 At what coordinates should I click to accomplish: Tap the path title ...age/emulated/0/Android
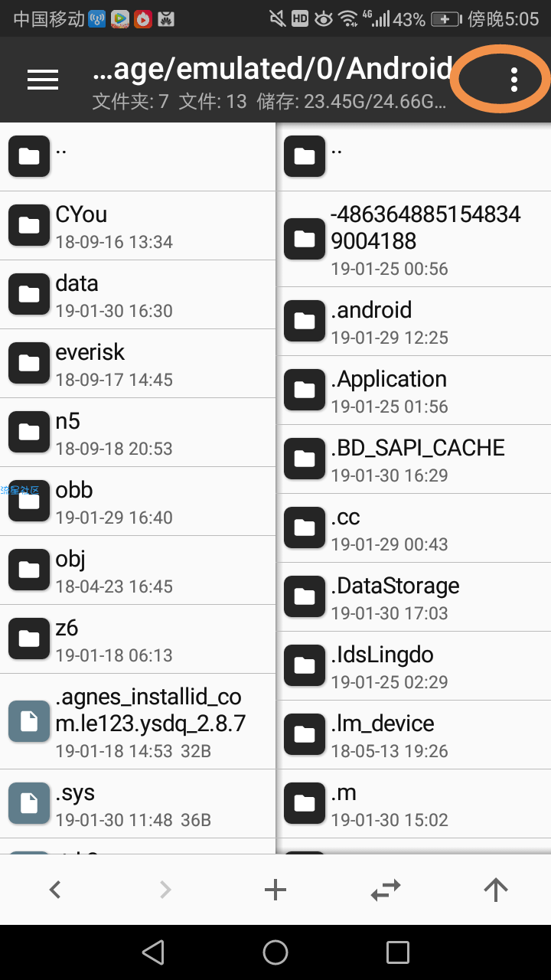[x=272, y=69]
